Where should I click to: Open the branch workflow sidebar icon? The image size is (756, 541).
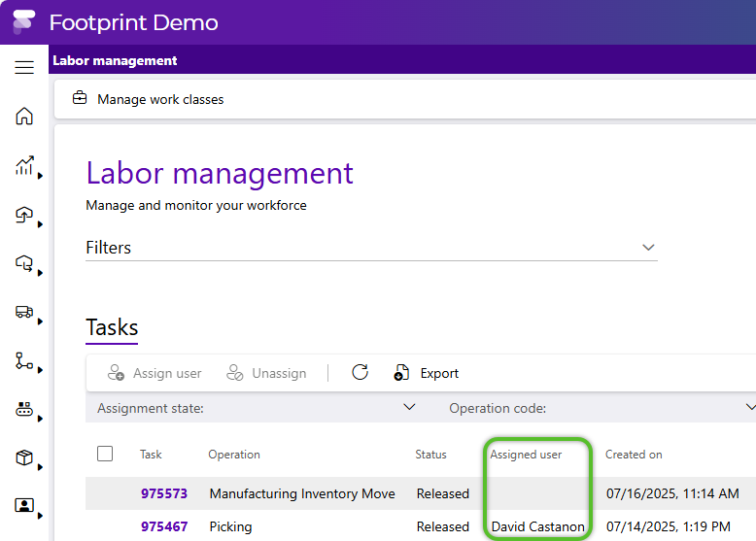pyautogui.click(x=24, y=360)
